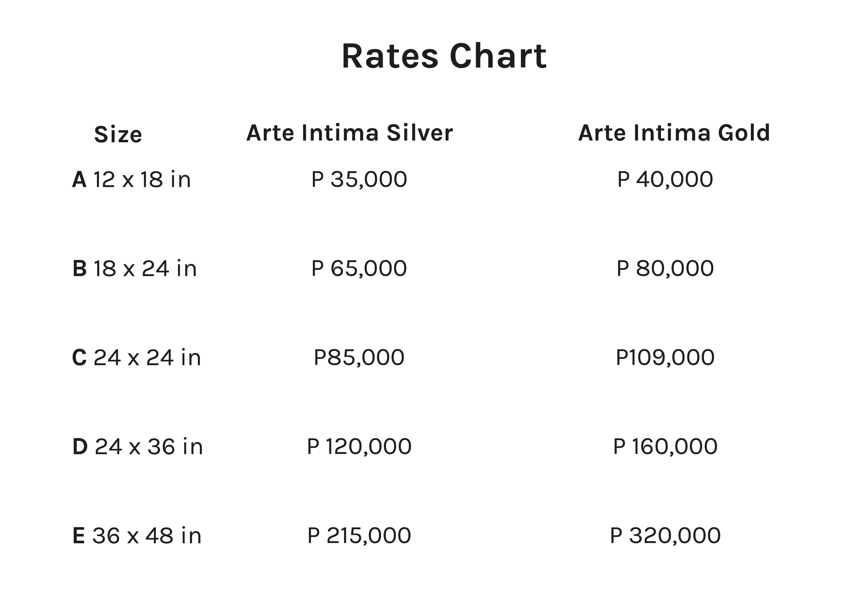Click the P 160,000 Gold price
The width and height of the screenshot is (868, 614).
[x=665, y=447]
